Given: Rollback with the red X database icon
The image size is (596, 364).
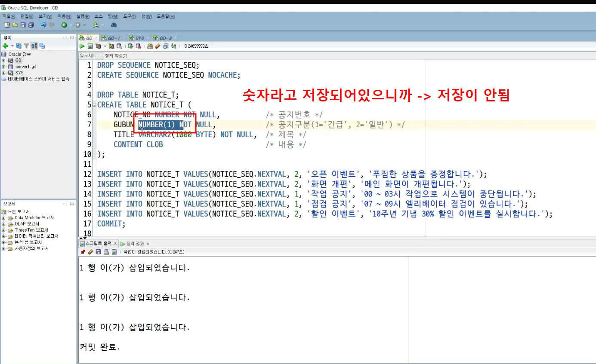Looking at the screenshot, I should (x=139, y=46).
